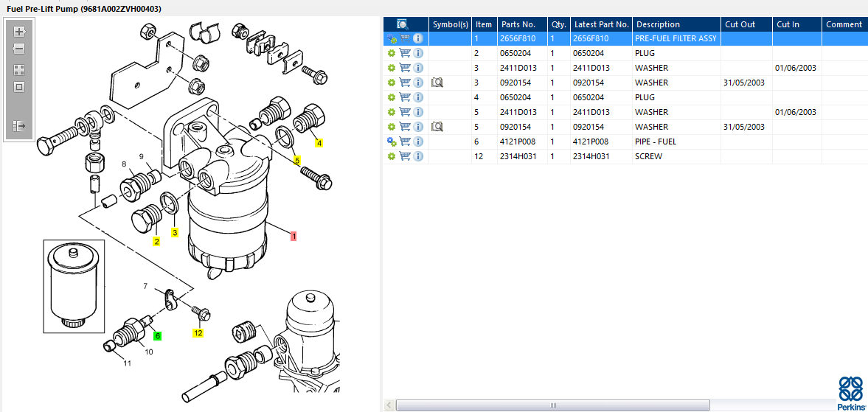
Task: Select red callout 1 on diagram
Action: tap(294, 237)
